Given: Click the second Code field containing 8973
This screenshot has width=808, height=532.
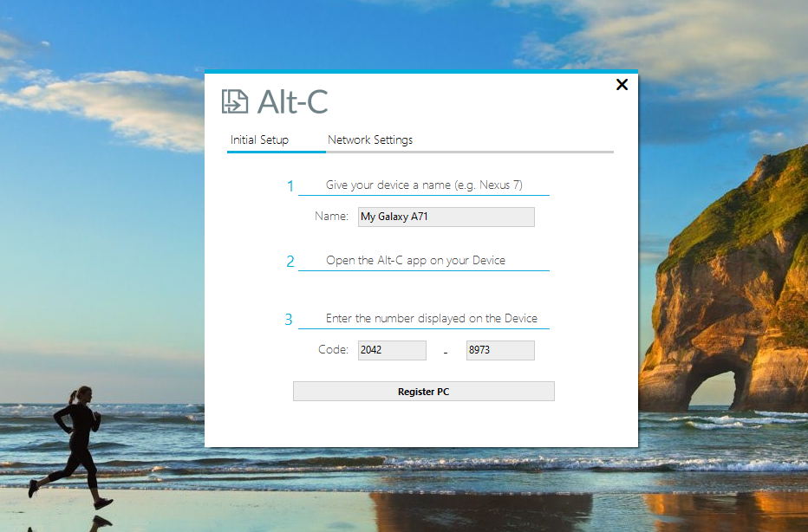Looking at the screenshot, I should click(500, 350).
